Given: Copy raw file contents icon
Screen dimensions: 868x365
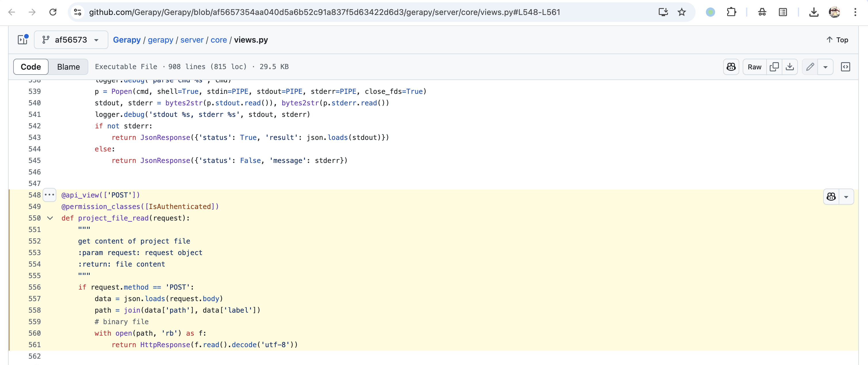Looking at the screenshot, I should (774, 67).
